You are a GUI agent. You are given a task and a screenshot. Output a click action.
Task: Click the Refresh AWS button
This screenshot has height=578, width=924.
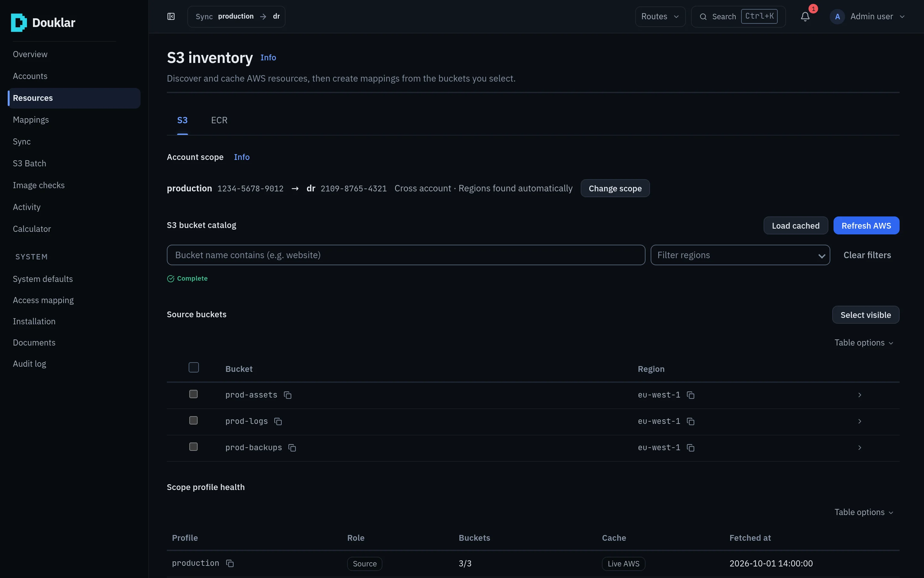click(866, 225)
